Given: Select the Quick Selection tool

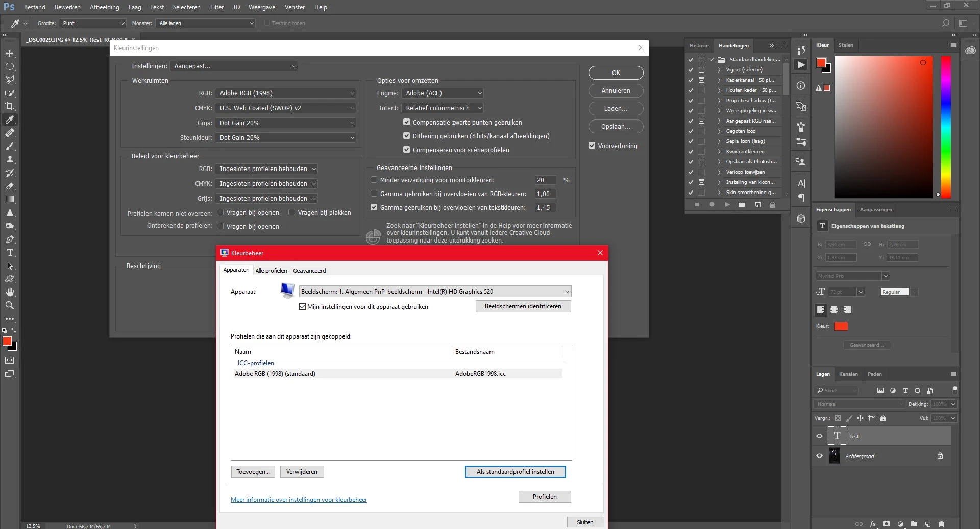Looking at the screenshot, I should click(x=10, y=93).
